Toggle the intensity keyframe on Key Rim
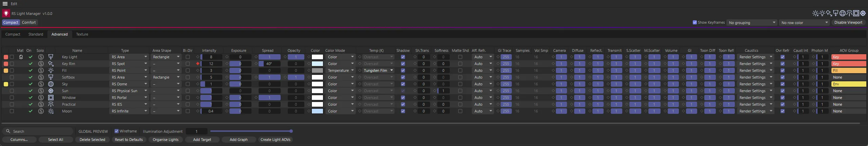This screenshot has width=868, height=146. click(x=198, y=64)
